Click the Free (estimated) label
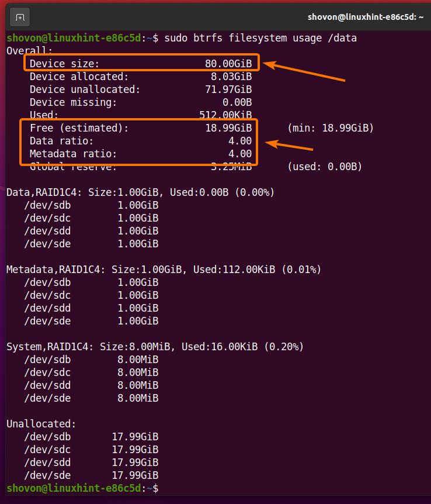The height and width of the screenshot is (504, 431). 79,128
